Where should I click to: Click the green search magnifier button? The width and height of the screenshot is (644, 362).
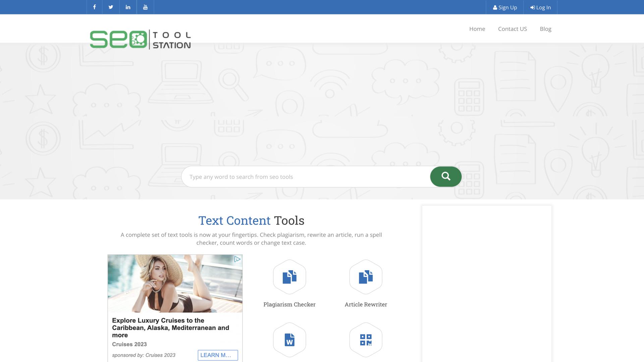(x=445, y=177)
